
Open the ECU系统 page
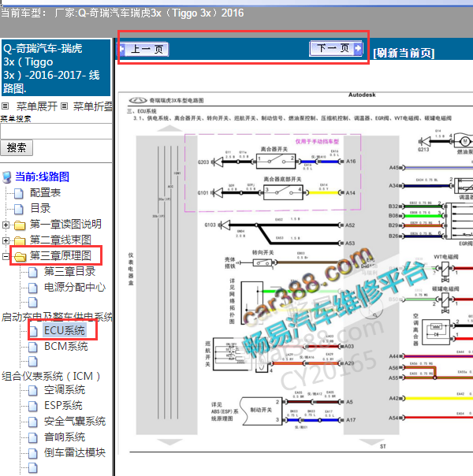coord(65,330)
